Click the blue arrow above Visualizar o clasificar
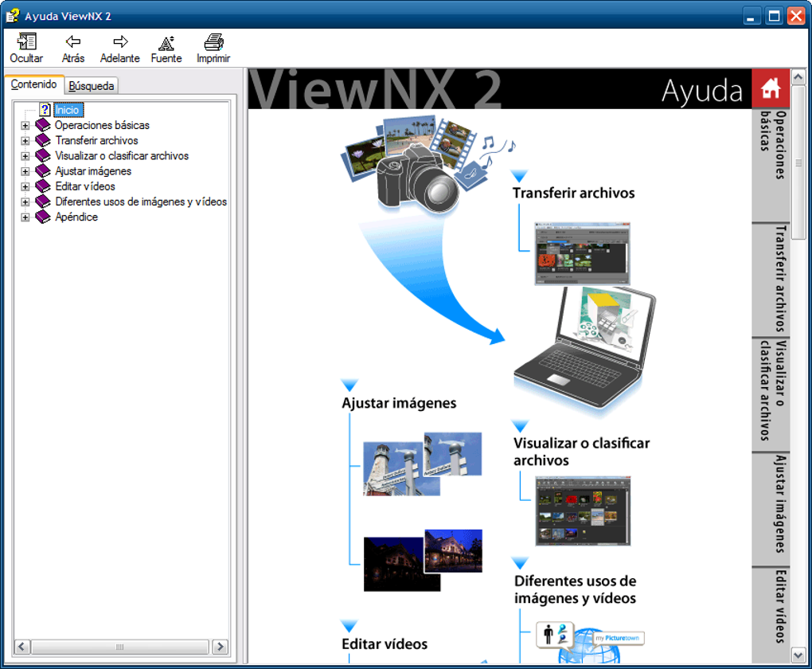The image size is (812, 669). click(x=520, y=426)
